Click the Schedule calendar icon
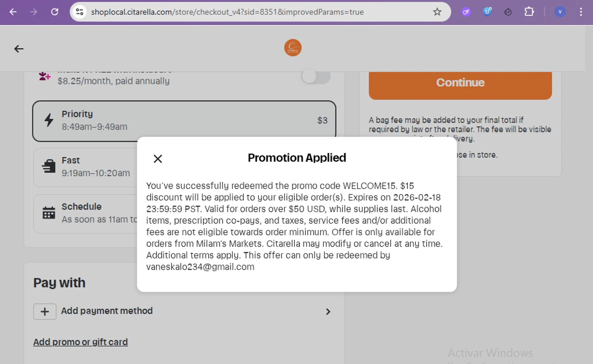The image size is (593, 364). tap(49, 213)
